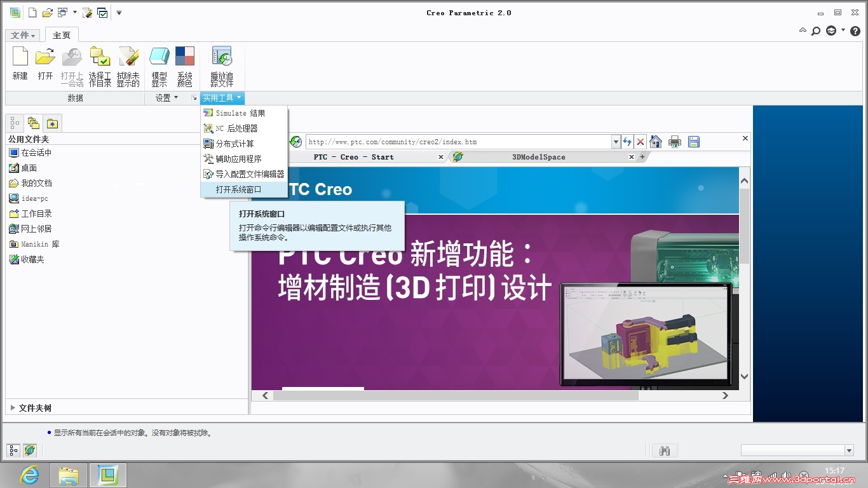The width and height of the screenshot is (868, 488).
Task: Open the URL history dropdown arrow
Action: 616,142
